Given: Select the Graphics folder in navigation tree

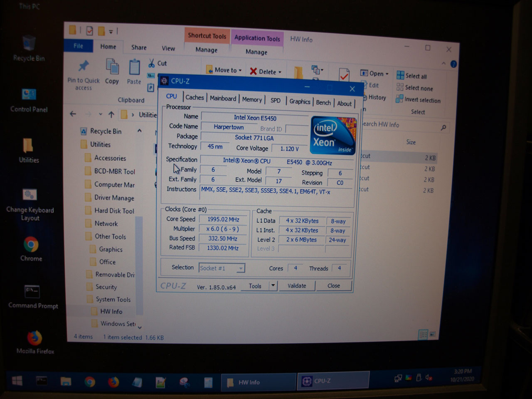Looking at the screenshot, I should tap(106, 249).
